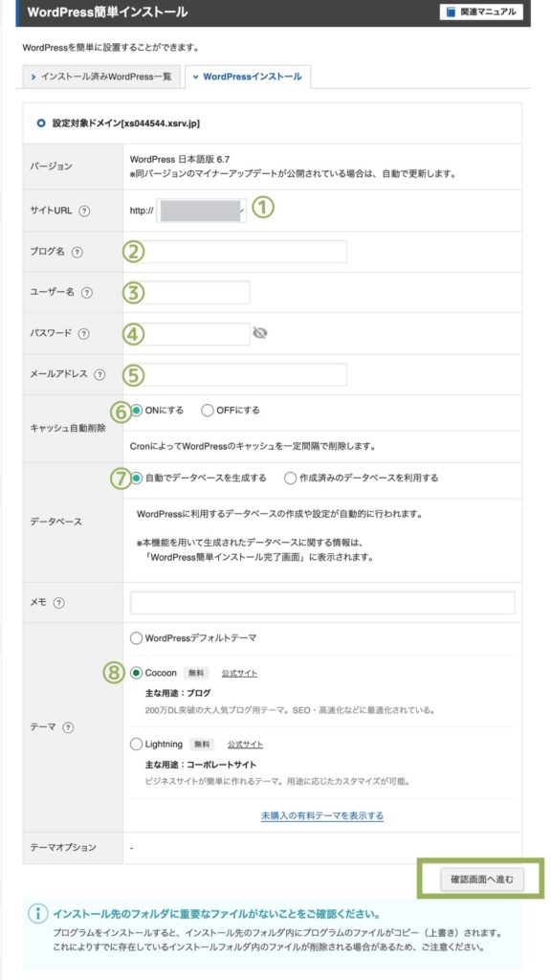Viewport: 551px width, 980px height.
Task: Open help for the テーマ section
Action: pyautogui.click(x=69, y=727)
